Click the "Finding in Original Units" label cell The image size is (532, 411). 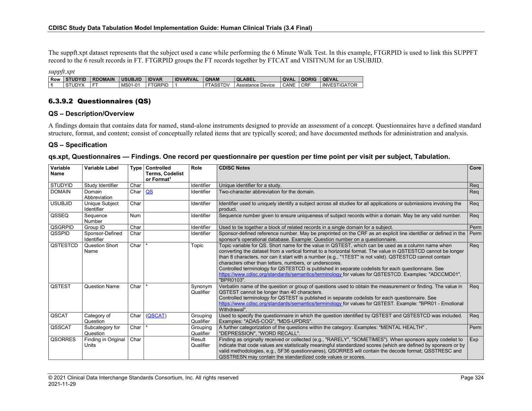click(x=105, y=348)
